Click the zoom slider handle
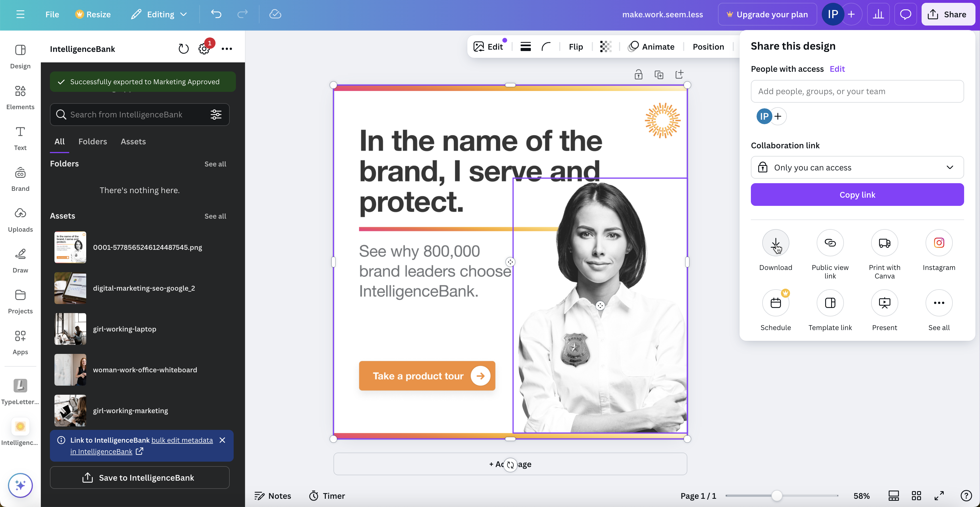This screenshot has height=507, width=980. [776, 496]
